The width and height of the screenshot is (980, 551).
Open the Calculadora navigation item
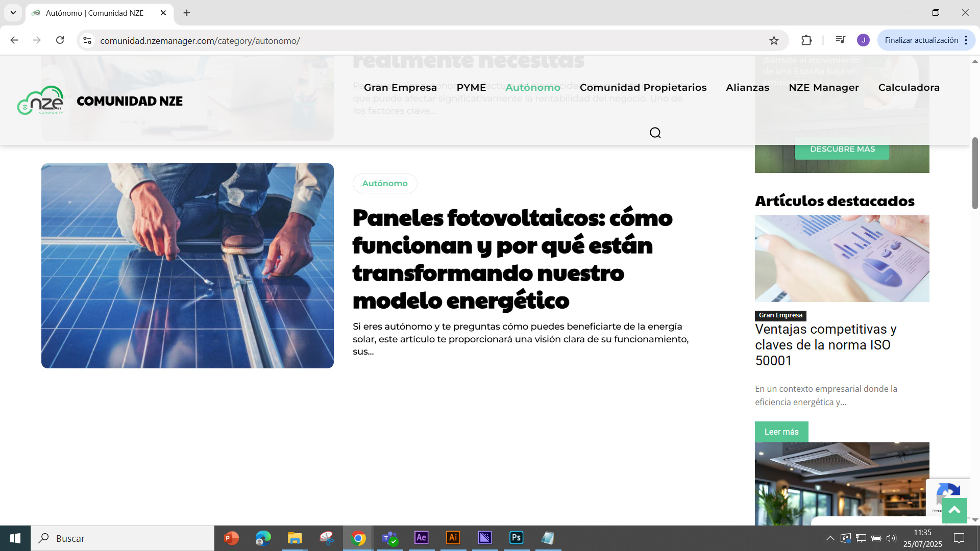909,87
